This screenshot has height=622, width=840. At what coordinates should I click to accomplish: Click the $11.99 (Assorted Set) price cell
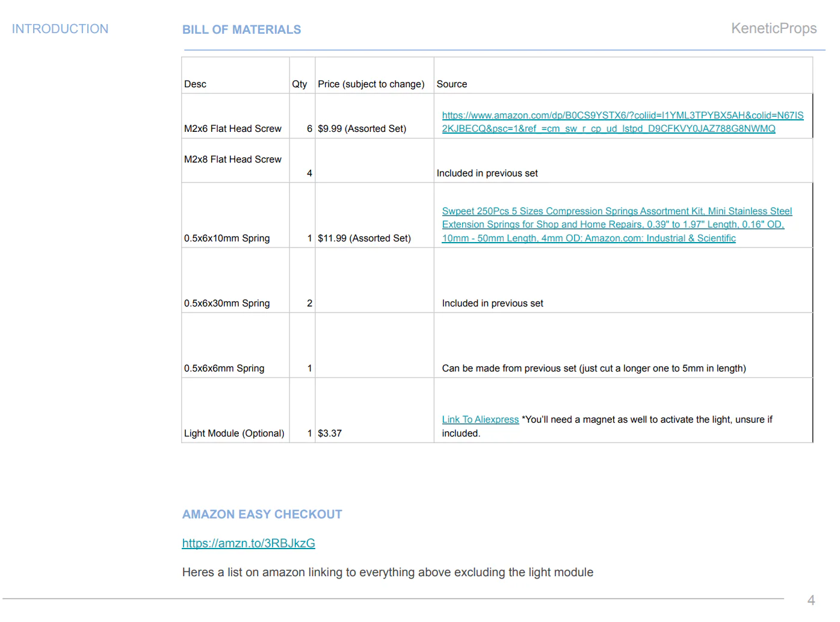click(374, 216)
